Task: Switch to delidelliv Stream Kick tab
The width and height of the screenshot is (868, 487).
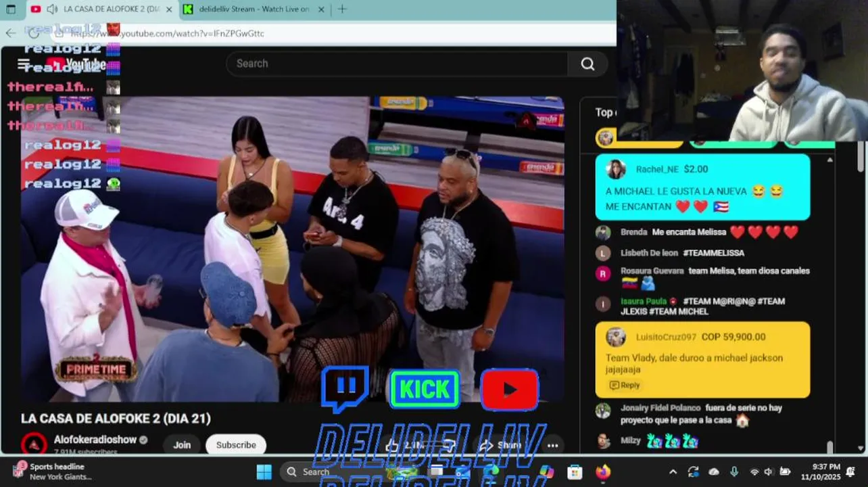Action: point(254,9)
